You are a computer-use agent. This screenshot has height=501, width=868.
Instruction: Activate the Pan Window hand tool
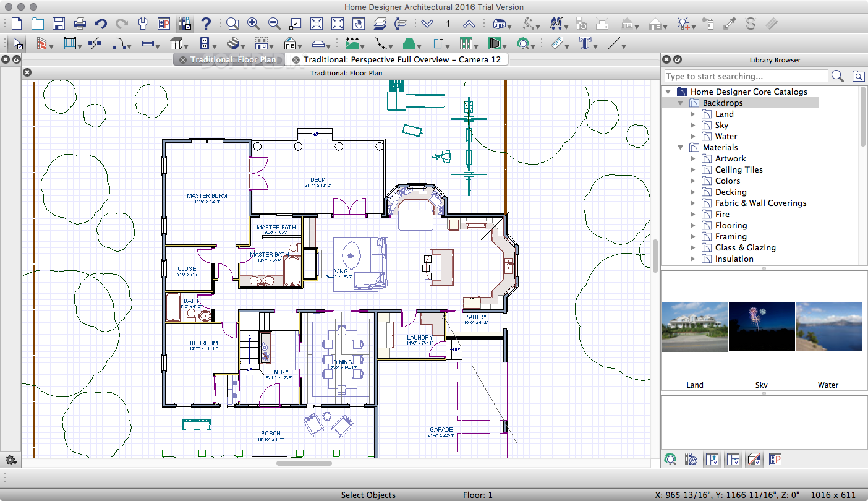coord(358,24)
